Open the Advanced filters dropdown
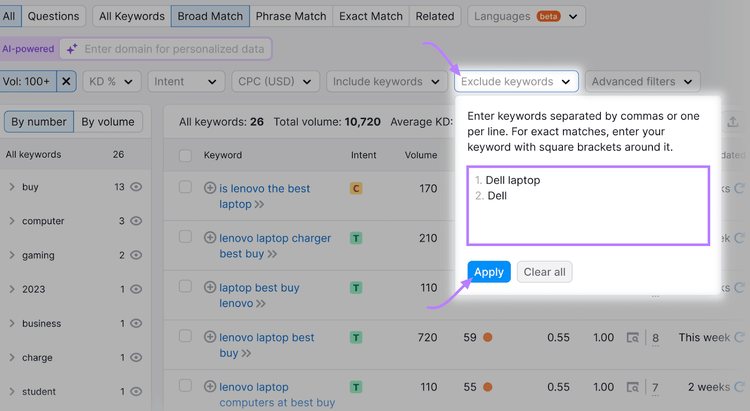 (x=642, y=81)
